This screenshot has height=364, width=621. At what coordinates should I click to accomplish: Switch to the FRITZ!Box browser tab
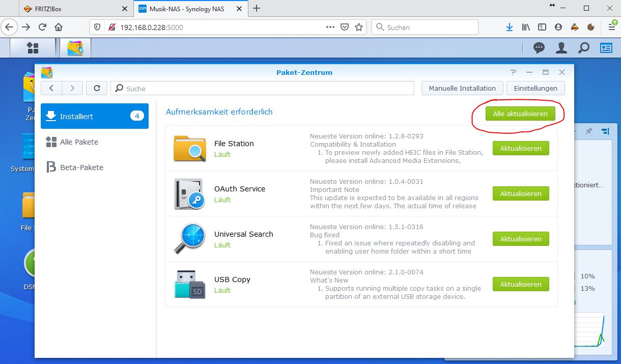pyautogui.click(x=75, y=9)
